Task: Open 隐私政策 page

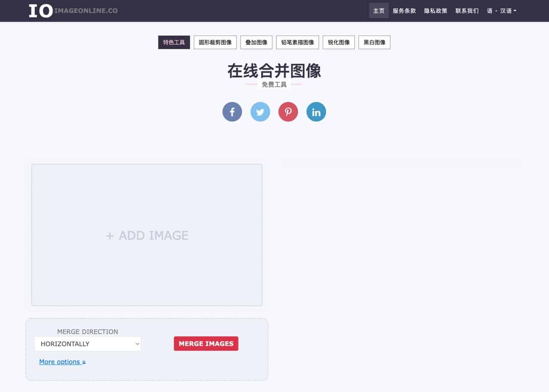Action: click(x=436, y=11)
